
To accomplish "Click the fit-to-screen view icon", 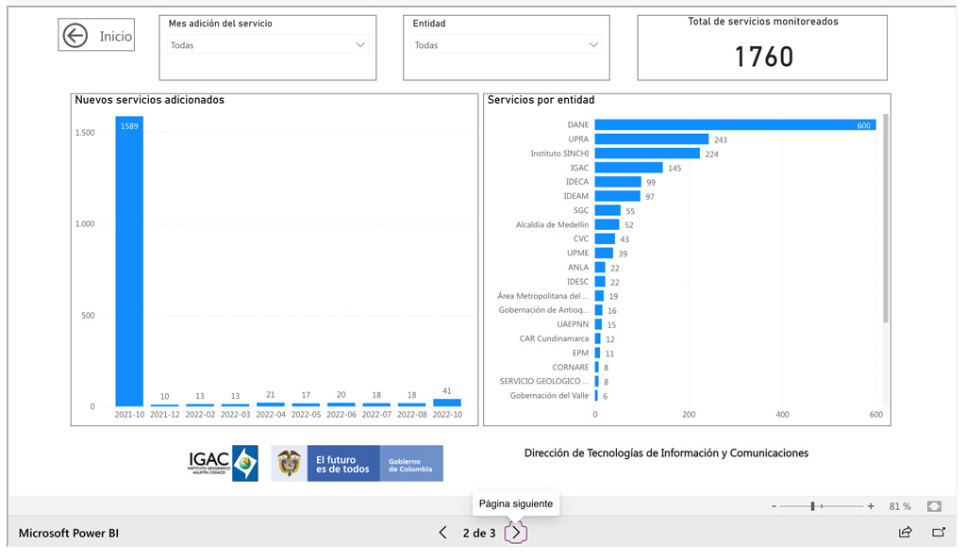I will 933,505.
